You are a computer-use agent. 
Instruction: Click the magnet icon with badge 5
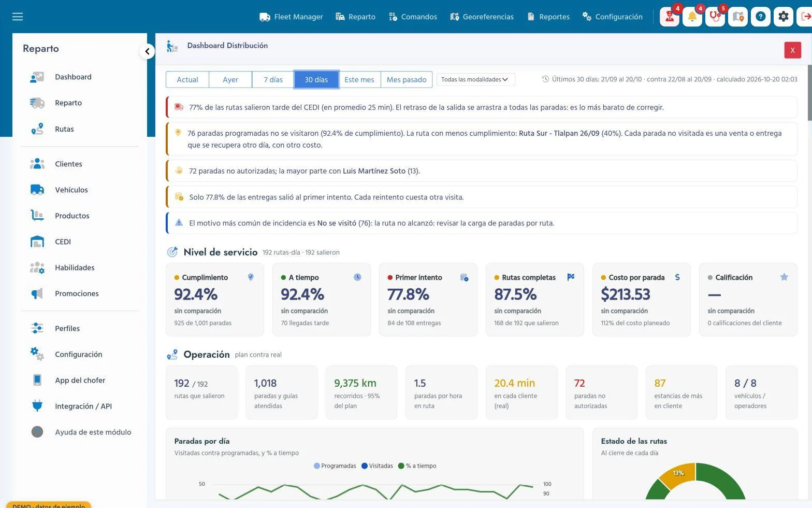[715, 17]
